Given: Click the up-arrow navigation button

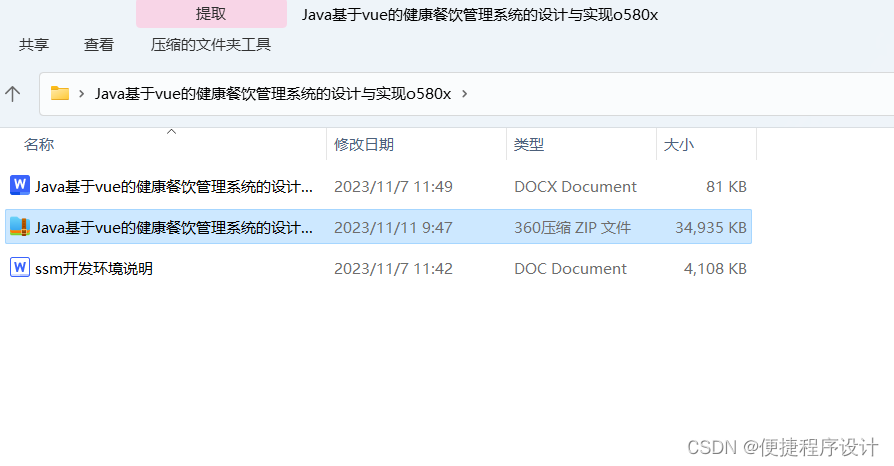Looking at the screenshot, I should [x=13, y=94].
